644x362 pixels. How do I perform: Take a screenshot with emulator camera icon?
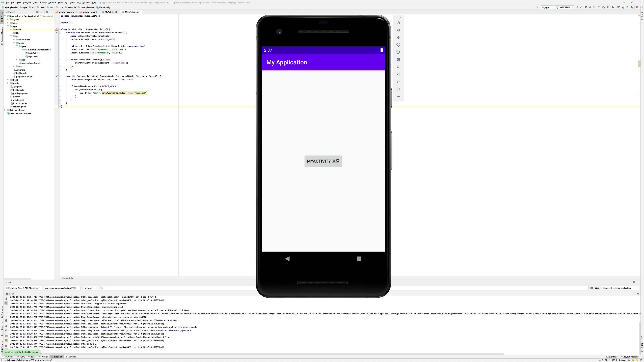[398, 60]
